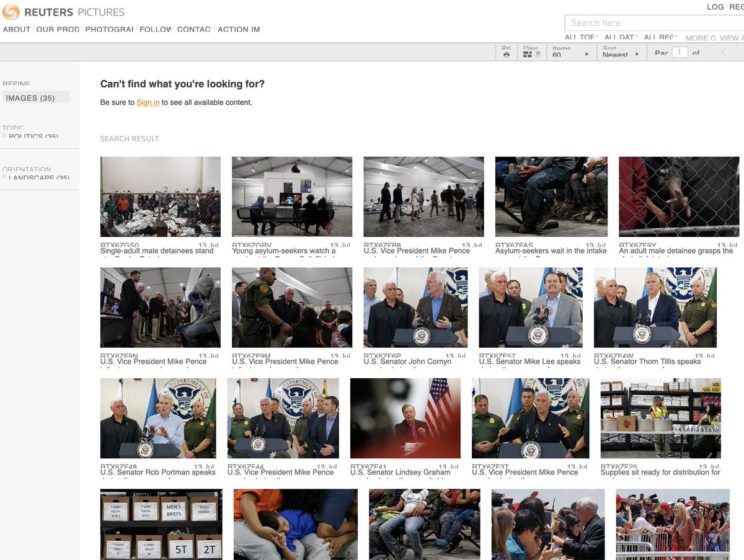Click caption 'U.S. Senator John Cornyn'
Screen dimensions: 744x560
[x=407, y=362]
